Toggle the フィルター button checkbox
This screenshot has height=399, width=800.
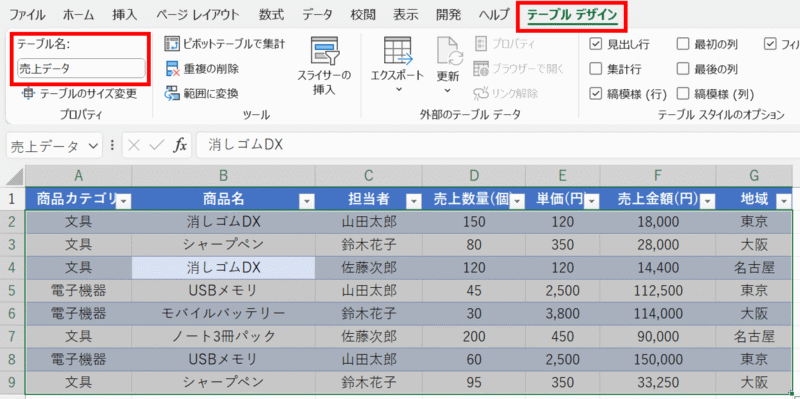click(x=770, y=44)
